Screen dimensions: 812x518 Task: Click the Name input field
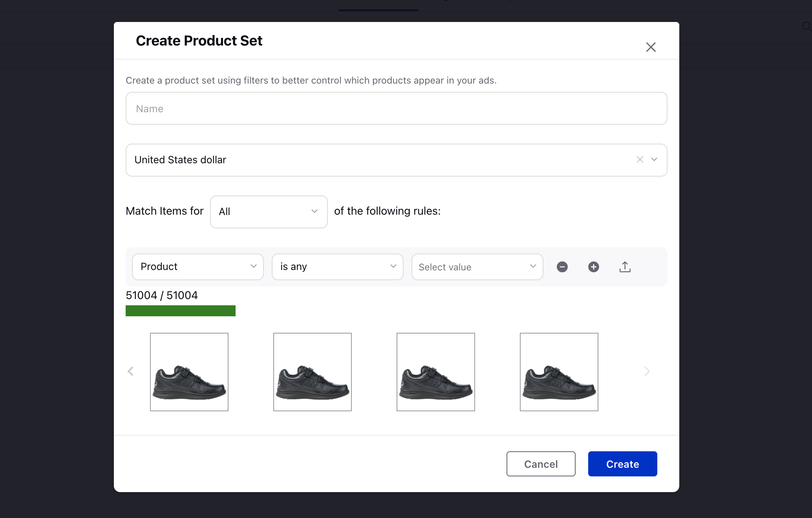[x=396, y=108]
